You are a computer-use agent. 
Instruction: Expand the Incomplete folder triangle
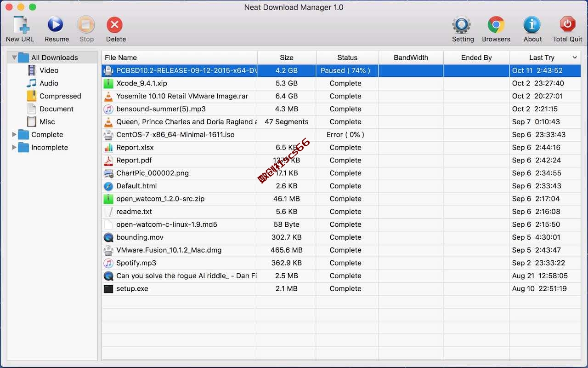[x=14, y=148]
